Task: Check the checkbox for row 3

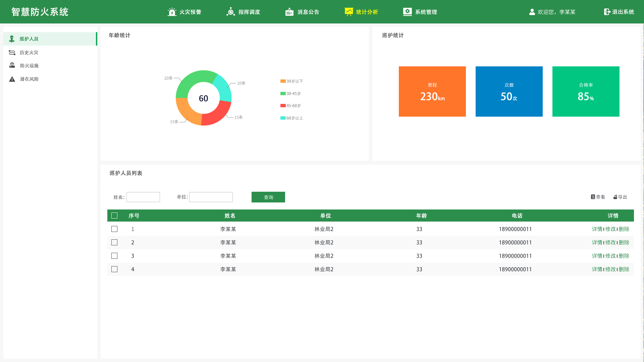Action: point(114,256)
